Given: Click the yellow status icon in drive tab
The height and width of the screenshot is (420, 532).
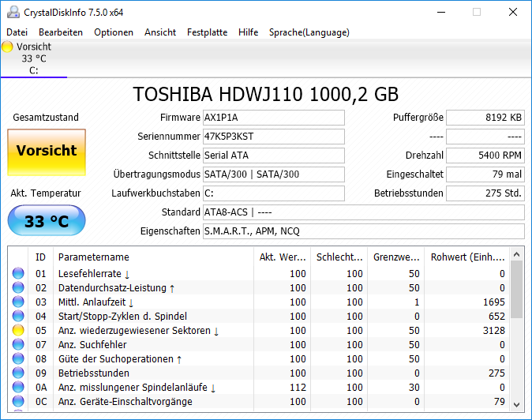Looking at the screenshot, I should coord(7,47).
